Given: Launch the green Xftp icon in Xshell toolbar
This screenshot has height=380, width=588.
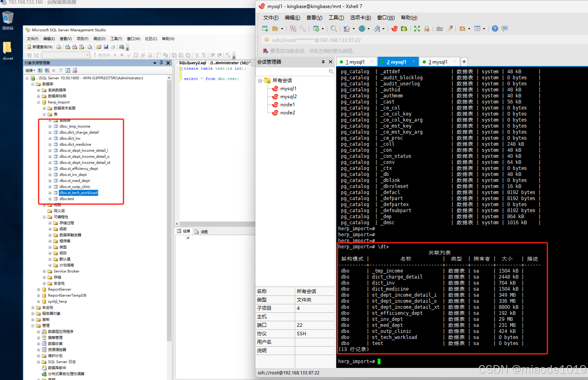Looking at the screenshot, I should click(x=404, y=29).
